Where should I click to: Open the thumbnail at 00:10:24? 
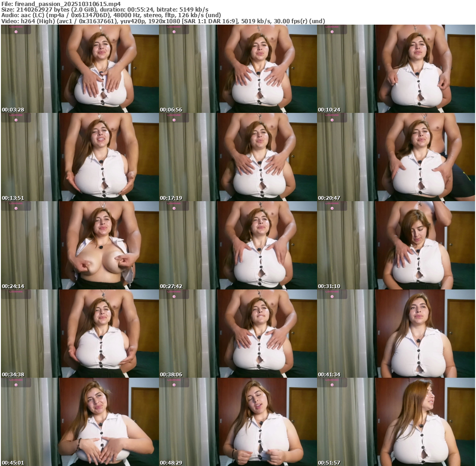pos(396,69)
